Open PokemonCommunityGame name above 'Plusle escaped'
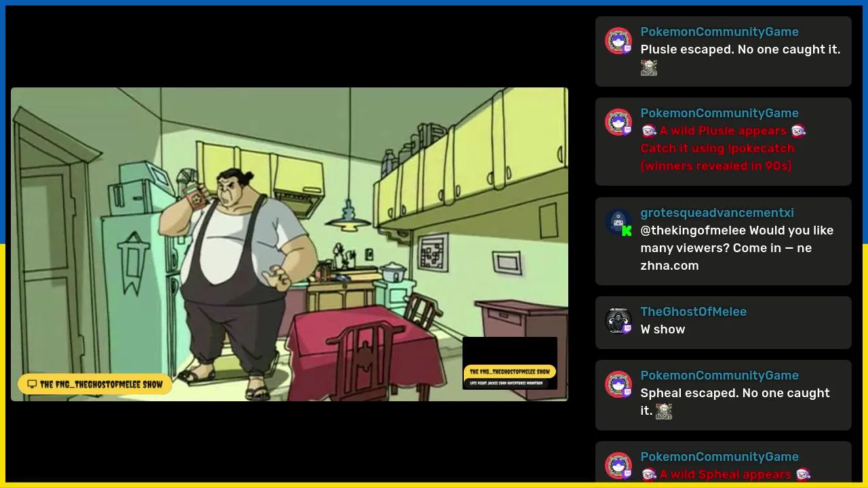The height and width of the screenshot is (488, 868). tap(719, 32)
